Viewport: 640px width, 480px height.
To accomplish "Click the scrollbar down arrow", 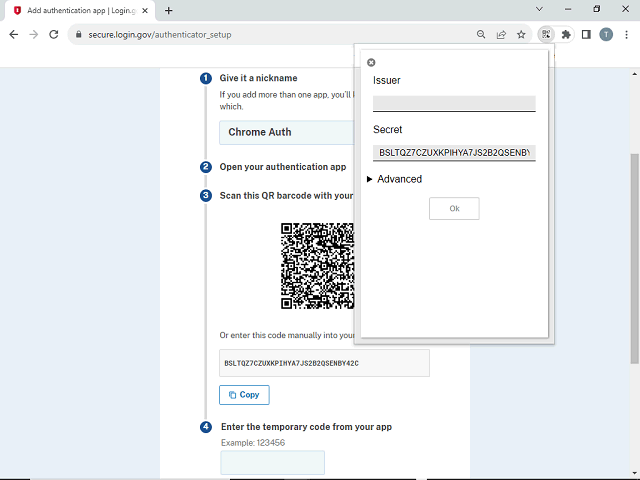I will click(634, 473).
